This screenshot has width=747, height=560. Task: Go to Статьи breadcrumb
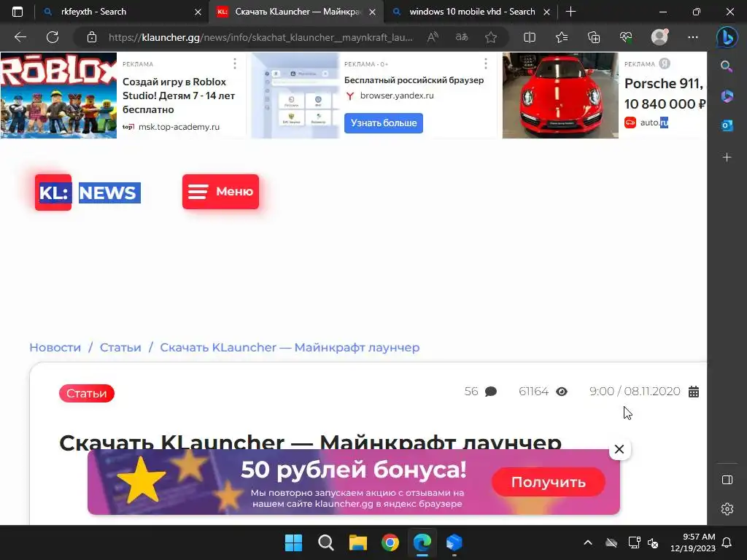pyautogui.click(x=120, y=348)
